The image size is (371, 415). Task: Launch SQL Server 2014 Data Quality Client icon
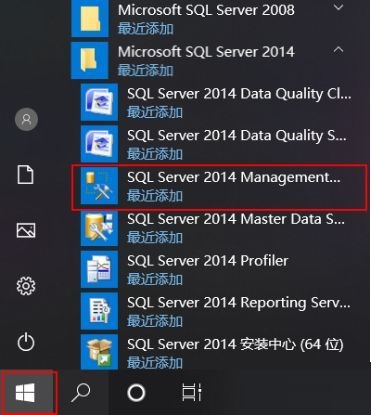(99, 102)
